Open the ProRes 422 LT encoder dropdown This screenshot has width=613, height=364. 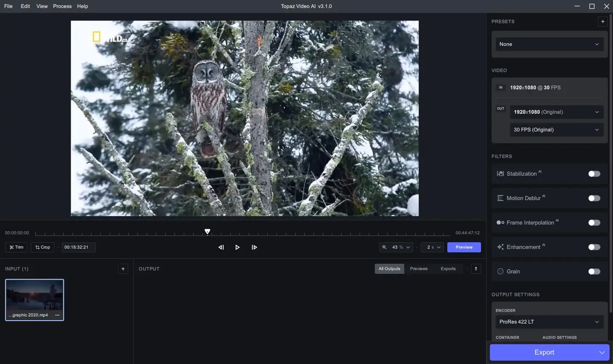click(549, 321)
